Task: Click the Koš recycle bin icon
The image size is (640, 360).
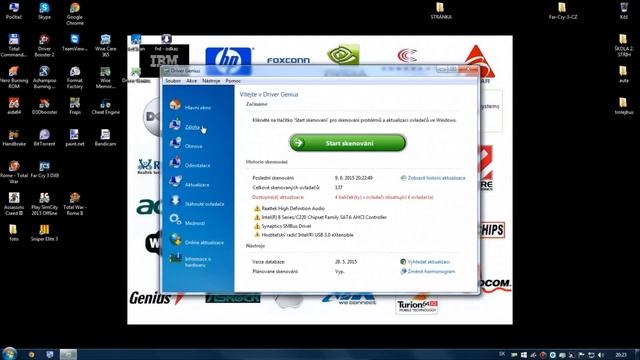Action: [624, 11]
